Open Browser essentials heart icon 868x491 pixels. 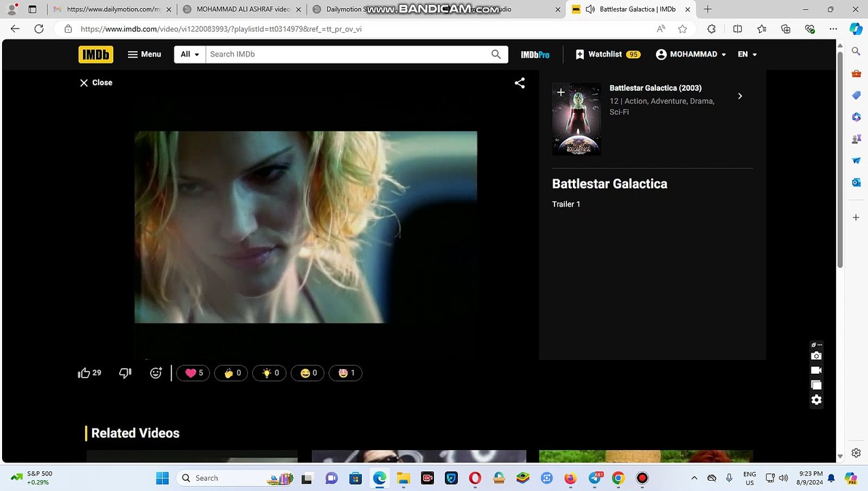coord(809,29)
